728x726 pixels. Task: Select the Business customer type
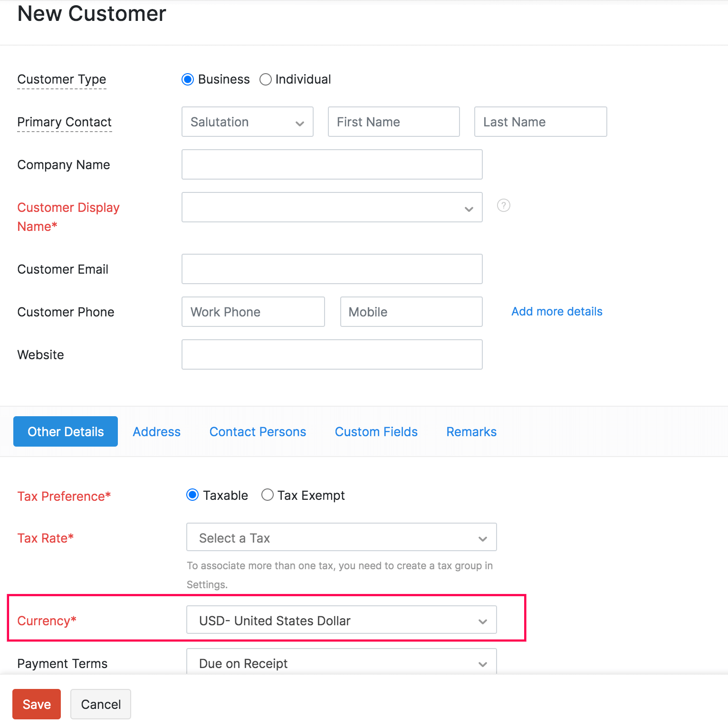188,79
